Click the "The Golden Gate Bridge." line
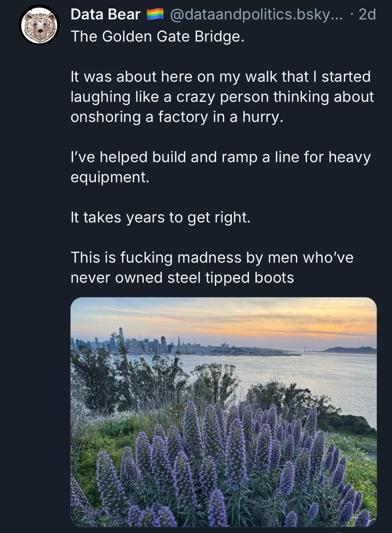 click(157, 36)
